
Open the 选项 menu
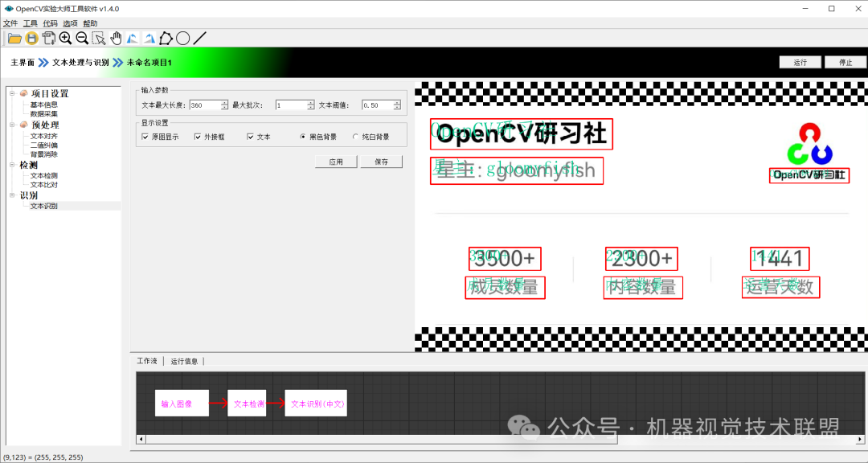tap(70, 23)
